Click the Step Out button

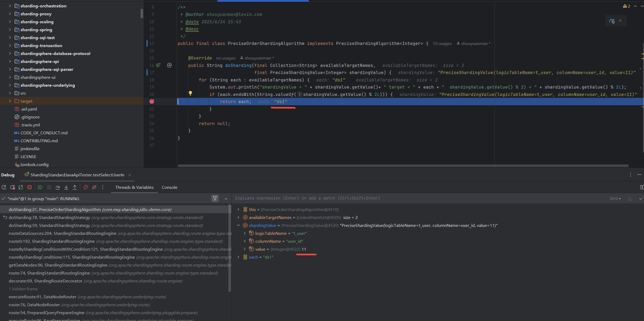tap(75, 187)
